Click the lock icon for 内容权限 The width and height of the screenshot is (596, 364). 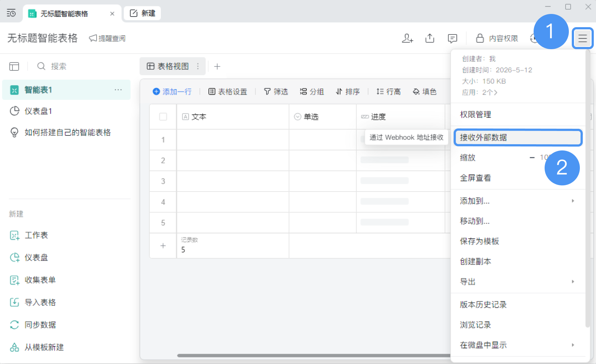[480, 38]
